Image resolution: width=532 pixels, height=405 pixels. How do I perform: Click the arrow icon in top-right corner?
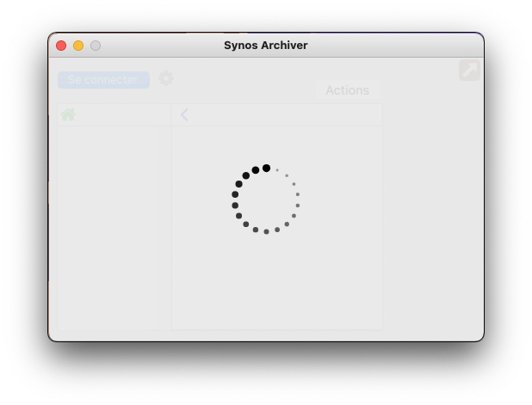tap(469, 71)
